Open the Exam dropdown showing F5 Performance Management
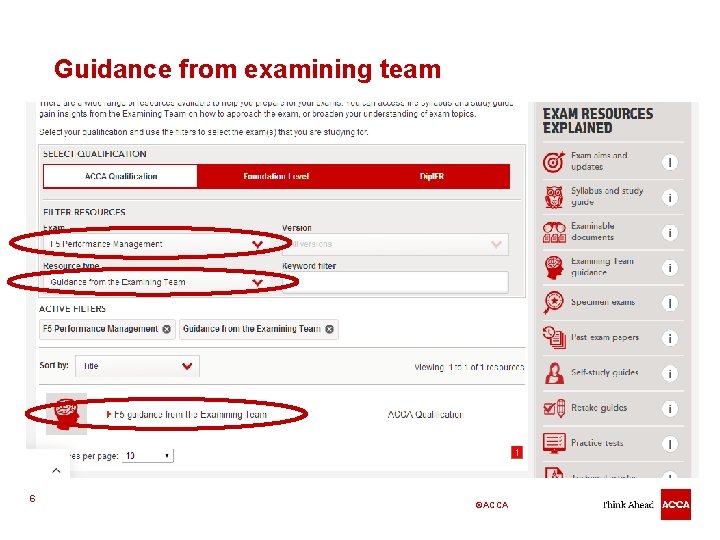The image size is (720, 540). point(157,244)
